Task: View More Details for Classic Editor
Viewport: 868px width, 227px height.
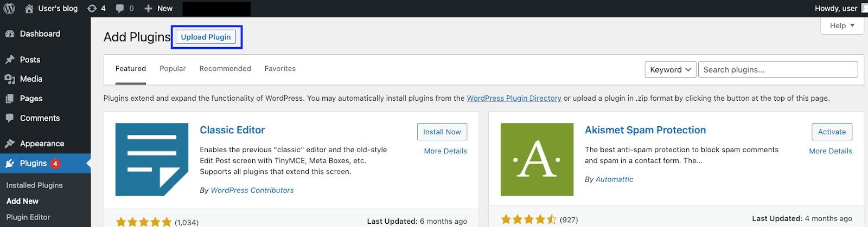Action: [x=445, y=151]
